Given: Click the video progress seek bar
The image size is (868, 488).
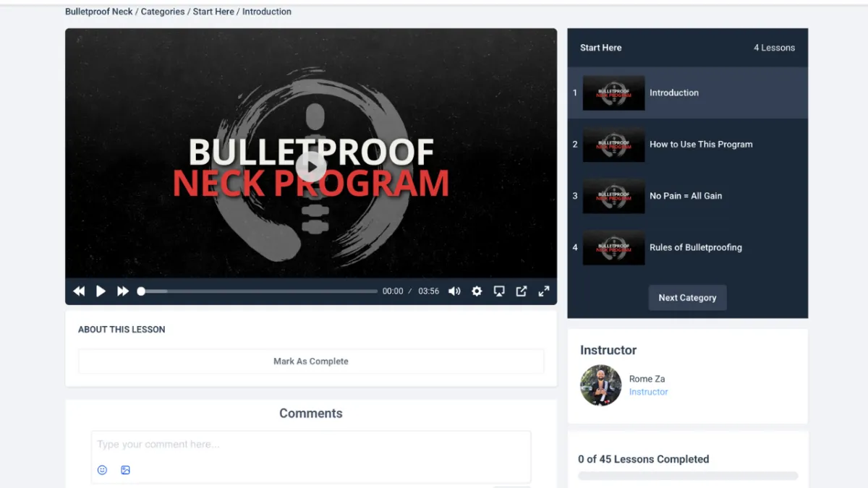Looking at the screenshot, I should pos(258,291).
